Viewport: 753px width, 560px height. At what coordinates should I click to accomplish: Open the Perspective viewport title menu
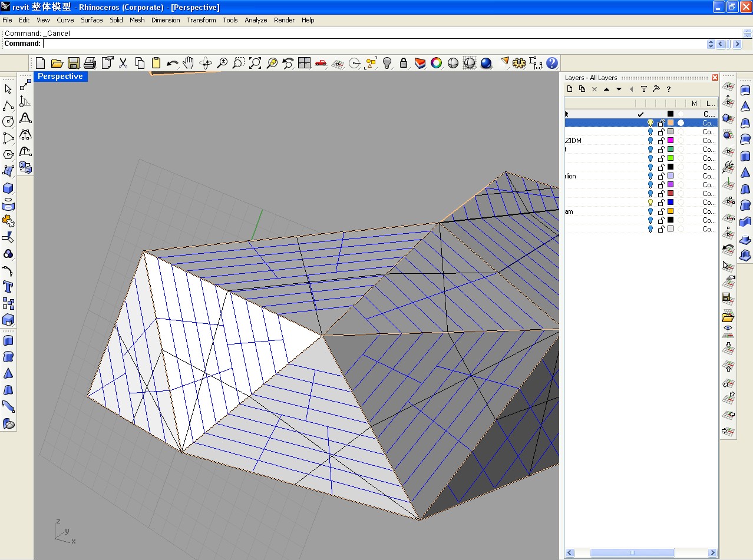[x=60, y=77]
